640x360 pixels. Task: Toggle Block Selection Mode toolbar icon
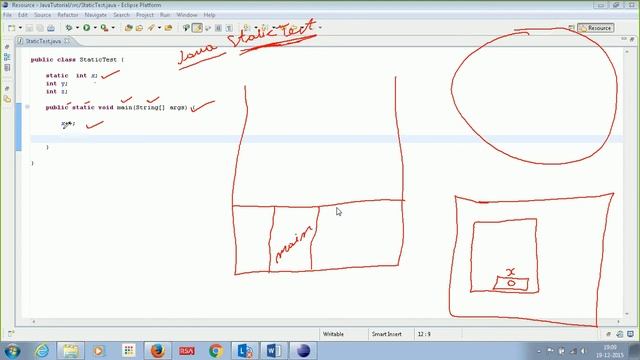pos(218,28)
